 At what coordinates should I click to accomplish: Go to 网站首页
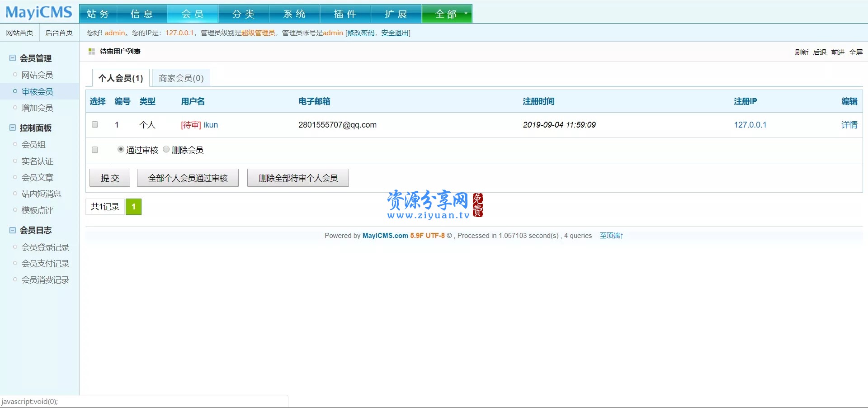[x=20, y=33]
